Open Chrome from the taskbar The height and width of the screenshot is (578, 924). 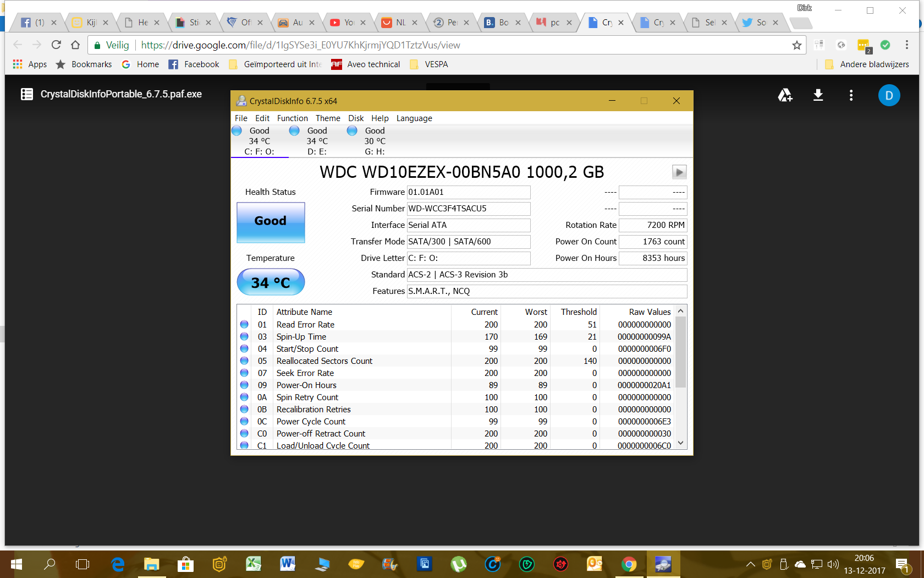click(629, 564)
